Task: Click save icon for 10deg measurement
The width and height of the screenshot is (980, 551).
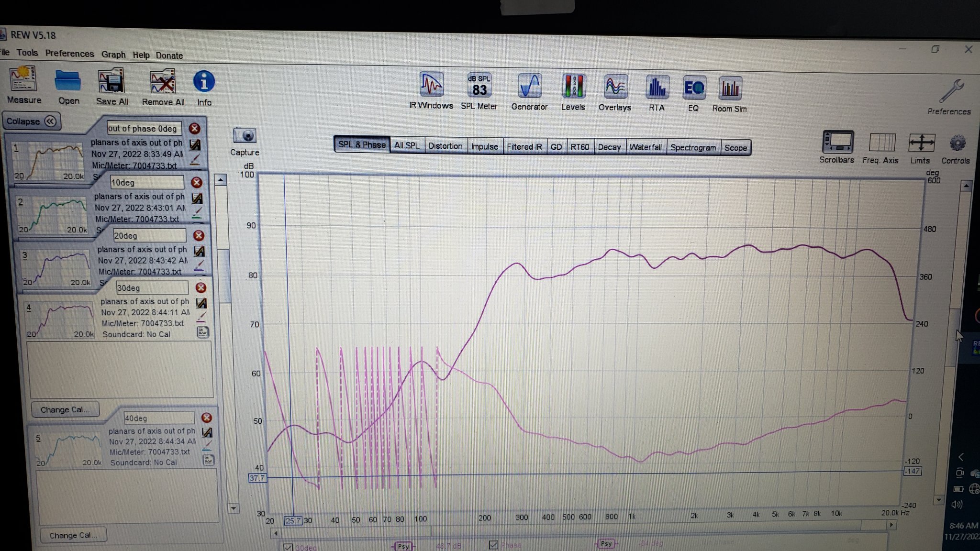Action: (x=197, y=198)
